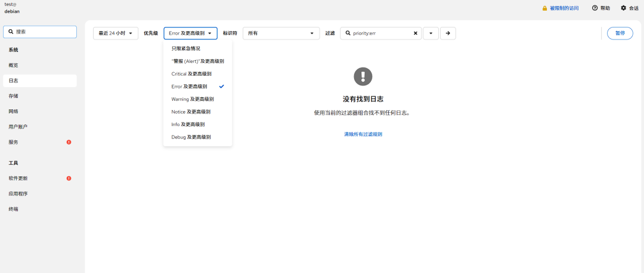Open the 标识符 所有 dropdown
Image resolution: width=644 pixels, height=273 pixels.
(x=281, y=33)
